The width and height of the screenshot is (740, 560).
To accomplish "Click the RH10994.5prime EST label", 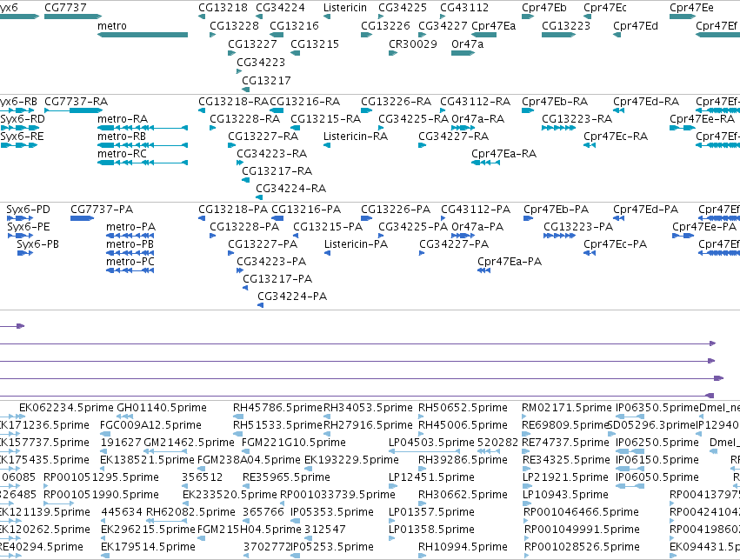I will coord(463,547).
